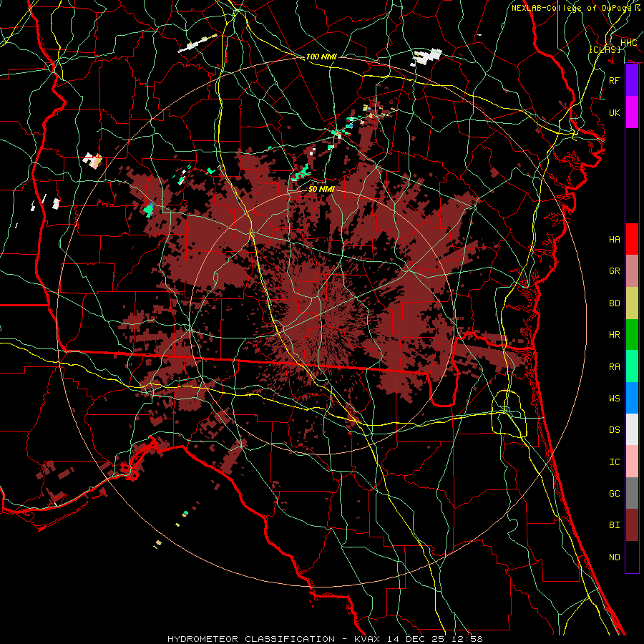
Task: Click the HA red legend swatch
Action: click(632, 239)
